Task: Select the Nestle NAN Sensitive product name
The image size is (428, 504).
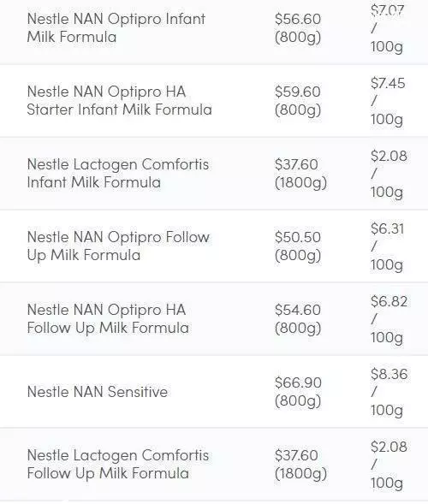Action: [x=97, y=392]
